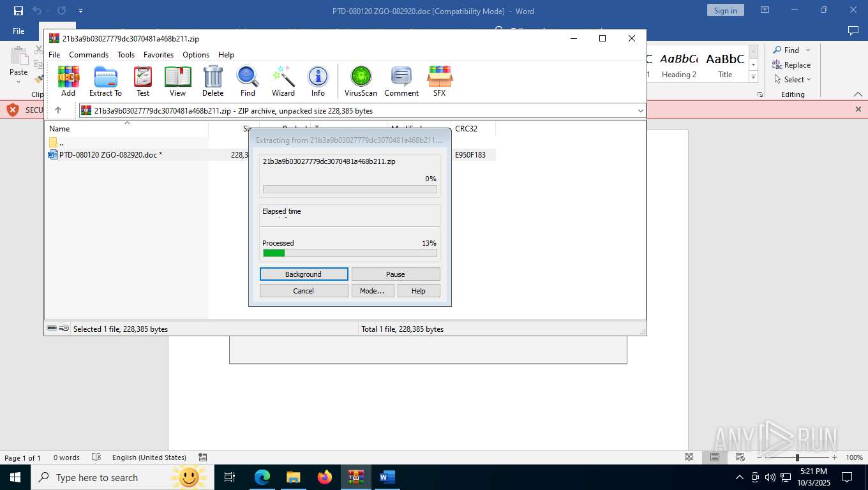The width and height of the screenshot is (868, 490).
Task: Open WinRAR Help menu
Action: [x=226, y=55]
